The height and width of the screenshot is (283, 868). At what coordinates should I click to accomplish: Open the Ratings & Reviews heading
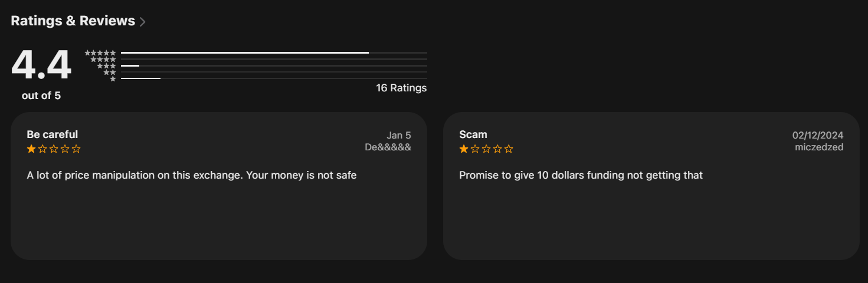(x=73, y=21)
